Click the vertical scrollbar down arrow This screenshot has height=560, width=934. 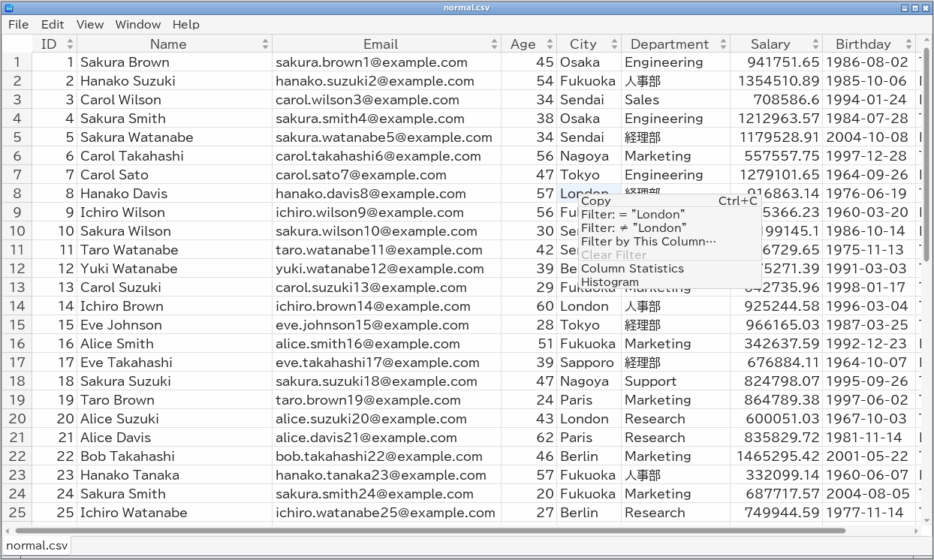pyautogui.click(x=928, y=519)
